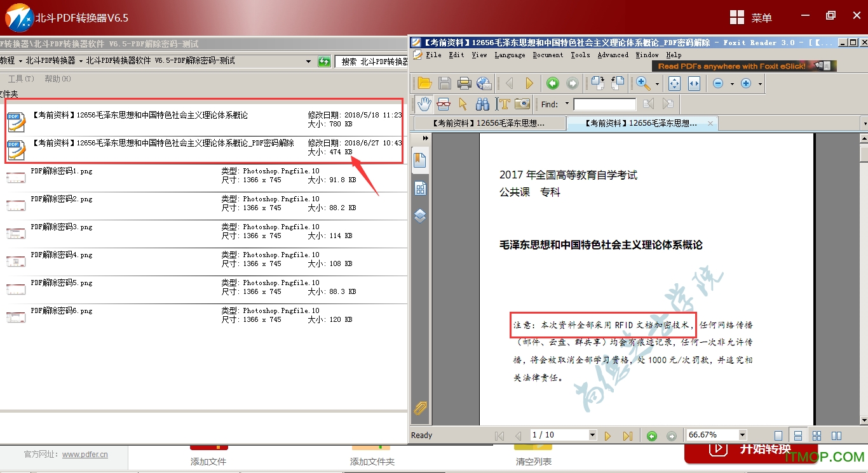Click the binoculars search icon
Image resolution: width=868 pixels, height=473 pixels.
483,103
